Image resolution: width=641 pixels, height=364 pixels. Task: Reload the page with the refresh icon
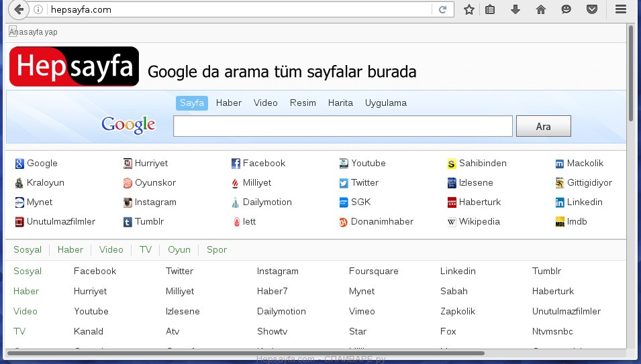442,9
